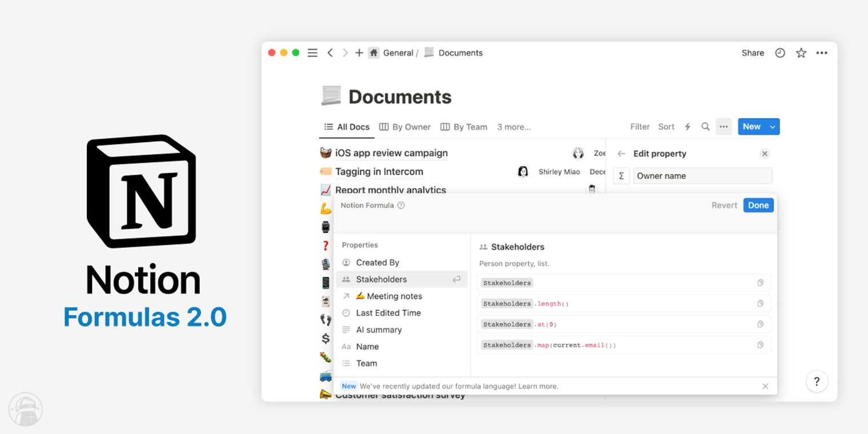The width and height of the screenshot is (868, 434).
Task: Add a new page with plus icon
Action: tap(359, 53)
